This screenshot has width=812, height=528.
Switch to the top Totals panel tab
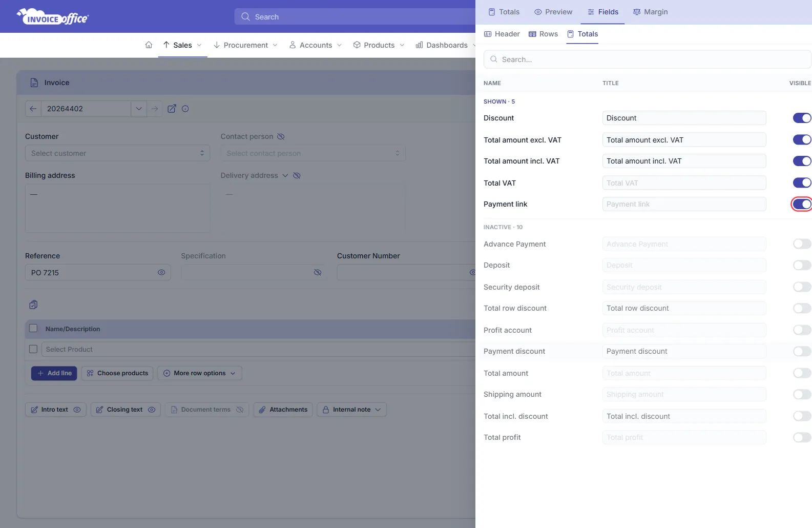point(504,12)
